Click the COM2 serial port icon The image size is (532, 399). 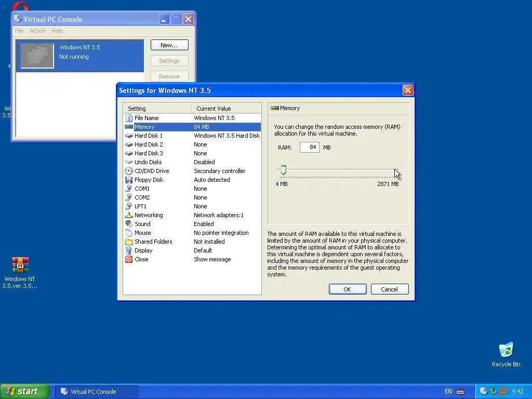(x=129, y=197)
